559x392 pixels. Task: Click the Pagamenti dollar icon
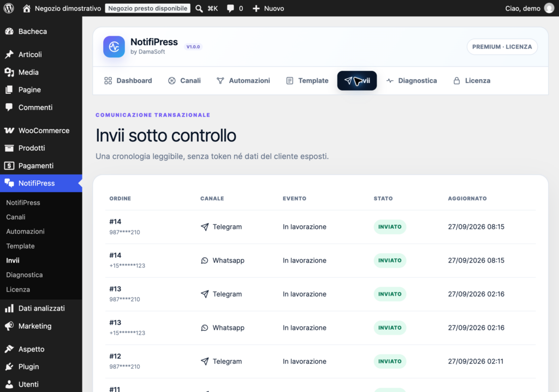9,165
